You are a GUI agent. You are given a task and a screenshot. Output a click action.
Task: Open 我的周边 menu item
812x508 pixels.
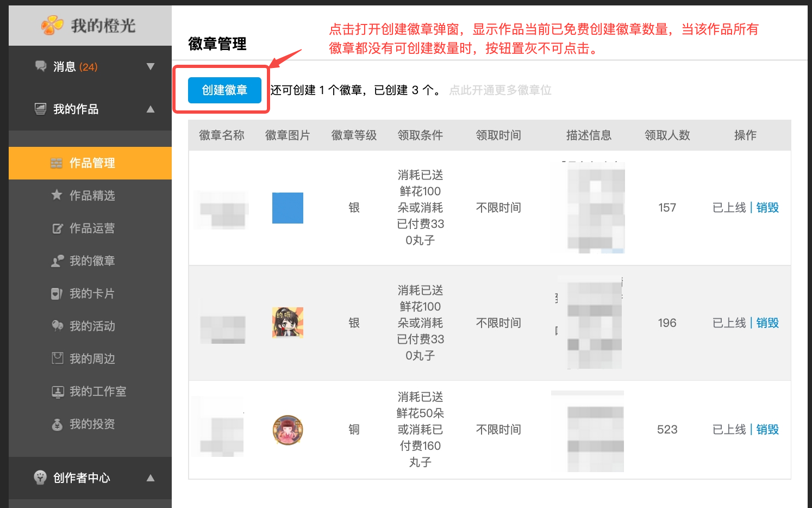(x=92, y=359)
